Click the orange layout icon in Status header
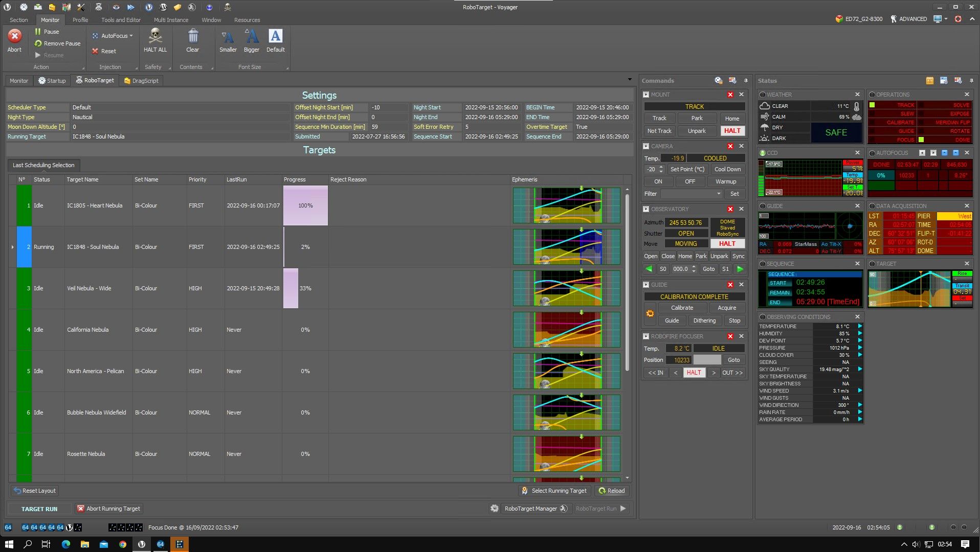The height and width of the screenshot is (552, 980). 930,81
